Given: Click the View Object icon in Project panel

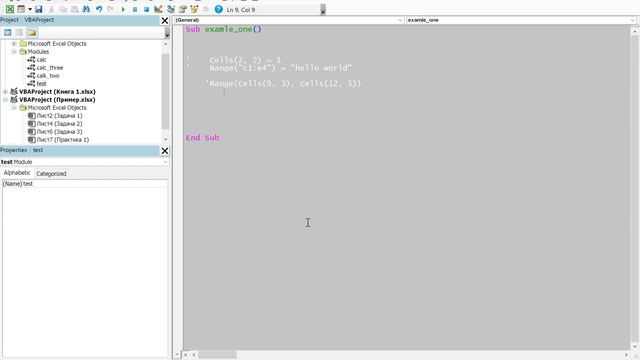Looking at the screenshot, I should tap(19, 32).
